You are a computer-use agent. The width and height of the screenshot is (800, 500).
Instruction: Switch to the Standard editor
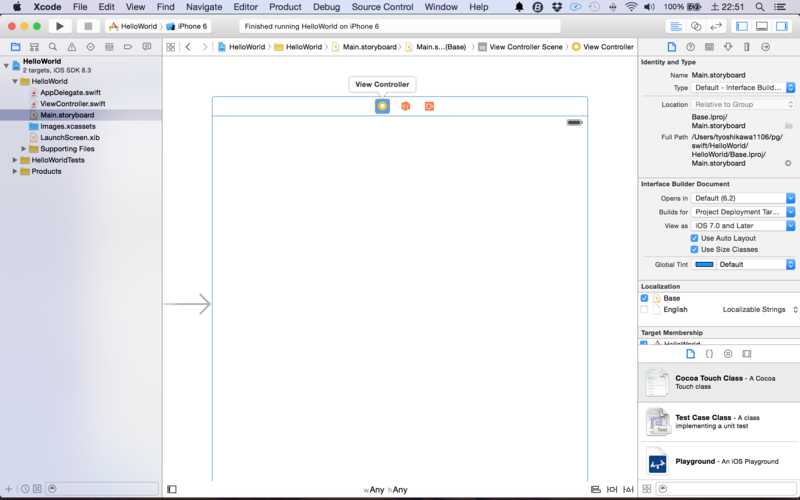pos(676,27)
